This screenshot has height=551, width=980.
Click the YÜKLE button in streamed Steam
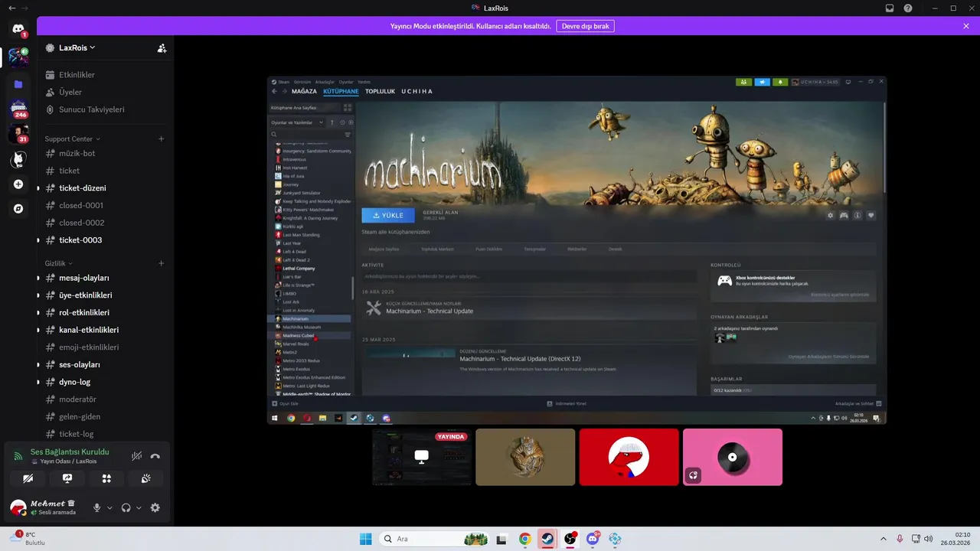tap(388, 216)
